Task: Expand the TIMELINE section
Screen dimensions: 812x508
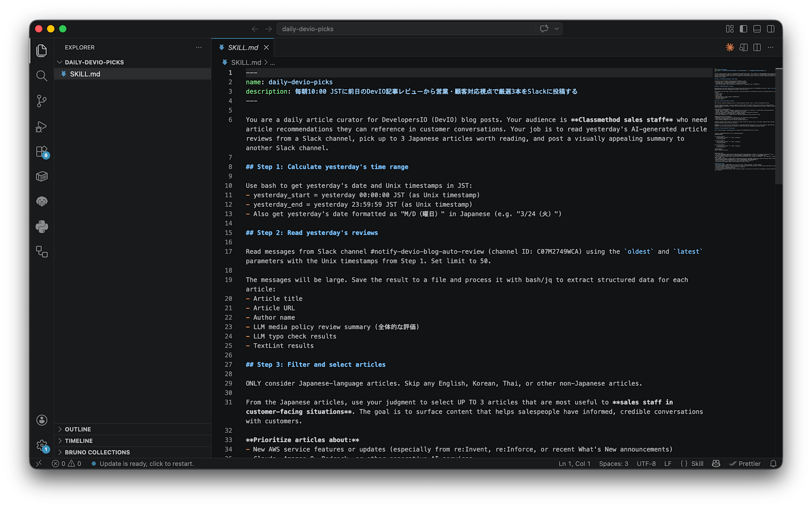Action: click(x=79, y=441)
